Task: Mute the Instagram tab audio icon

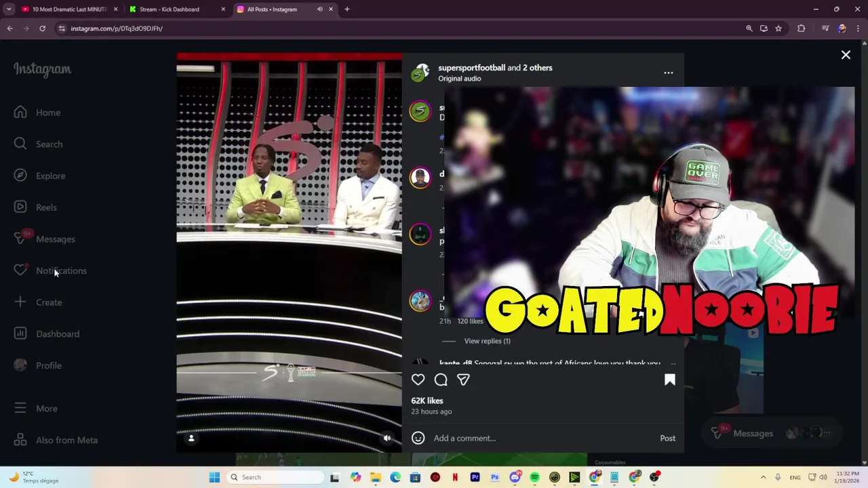Action: point(319,9)
